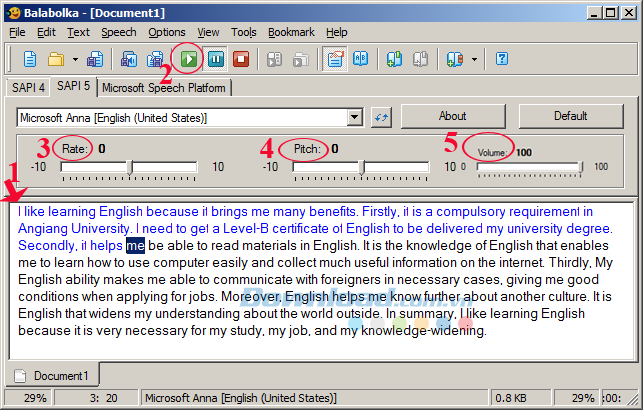Expand the Microsoft Anna voice dropdown
643x410 pixels.
tap(354, 118)
